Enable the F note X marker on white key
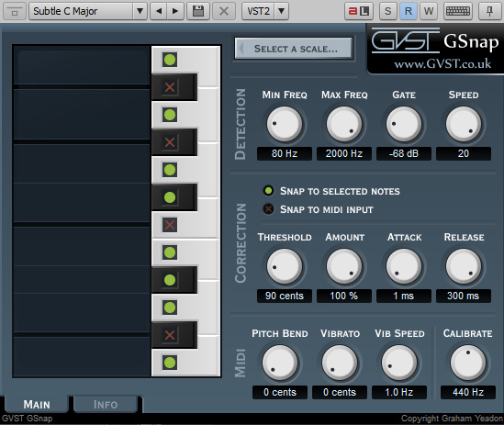Screen dimensions: 504x425 point(170,225)
